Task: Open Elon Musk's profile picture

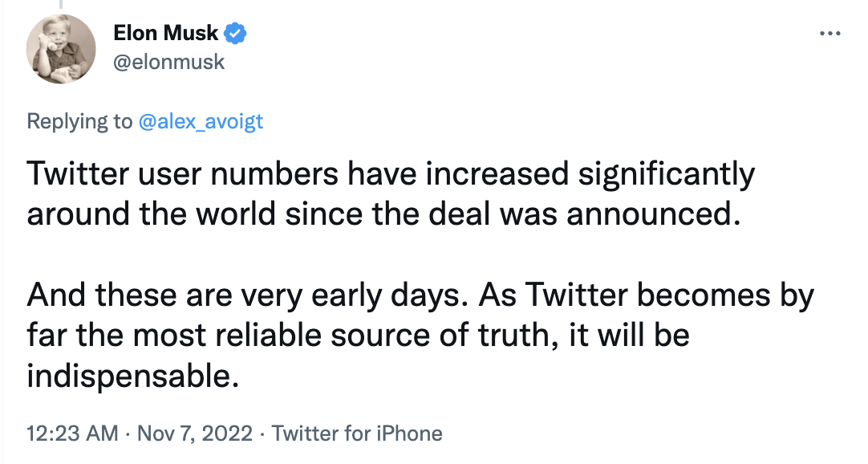Action: pos(61,49)
